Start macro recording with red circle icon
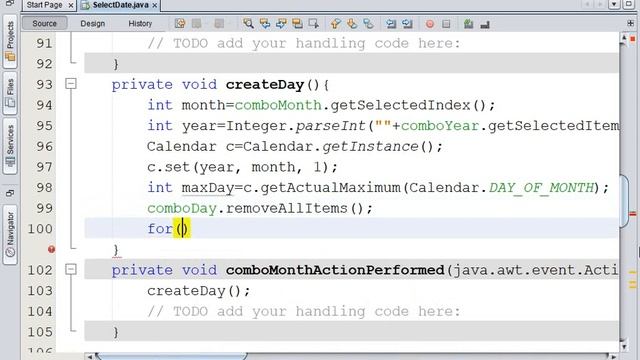Screen dimensions: 640x360 pos(430,24)
